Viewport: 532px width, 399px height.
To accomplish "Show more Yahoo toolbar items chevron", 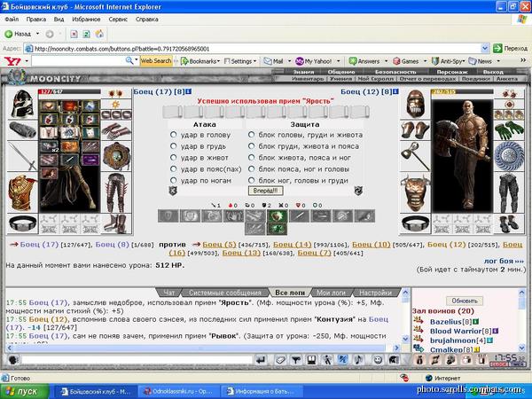I will pyautogui.click(x=523, y=60).
